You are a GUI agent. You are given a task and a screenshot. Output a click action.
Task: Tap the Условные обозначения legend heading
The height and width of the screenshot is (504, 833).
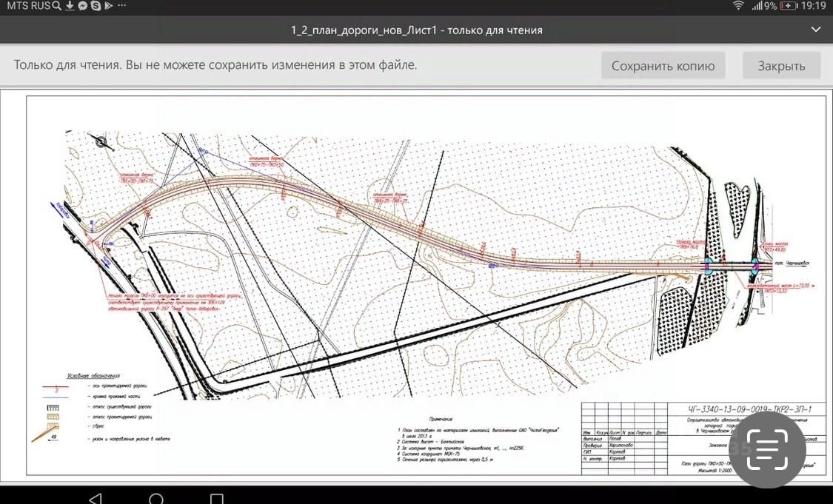(x=93, y=376)
